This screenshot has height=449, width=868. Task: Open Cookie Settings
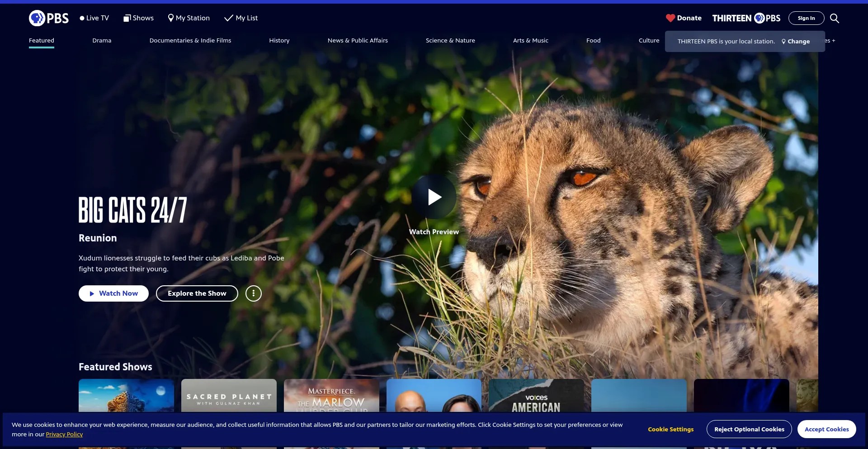pos(671,430)
